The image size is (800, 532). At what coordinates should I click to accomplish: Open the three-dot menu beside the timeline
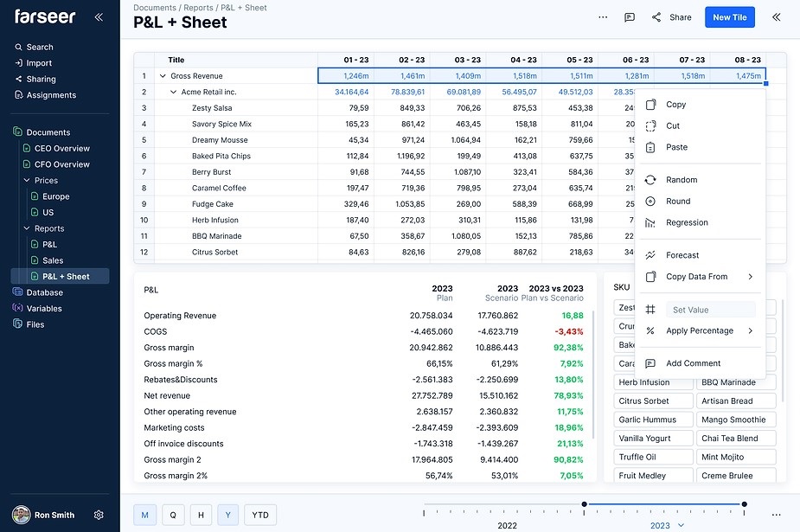pyautogui.click(x=776, y=516)
